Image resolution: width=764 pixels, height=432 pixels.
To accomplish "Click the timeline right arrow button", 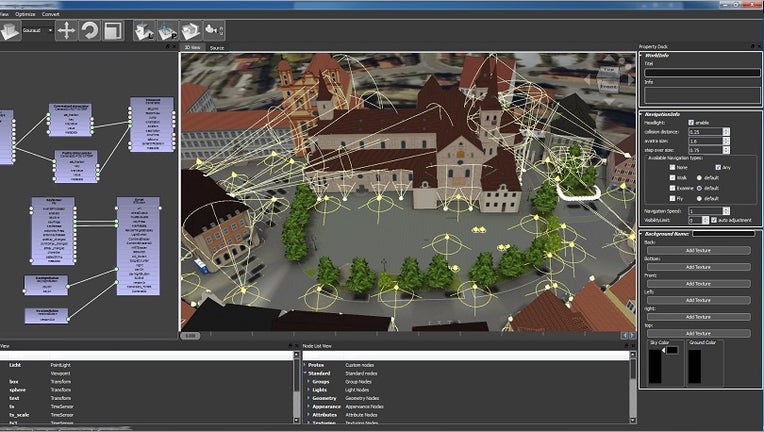I will (632, 336).
